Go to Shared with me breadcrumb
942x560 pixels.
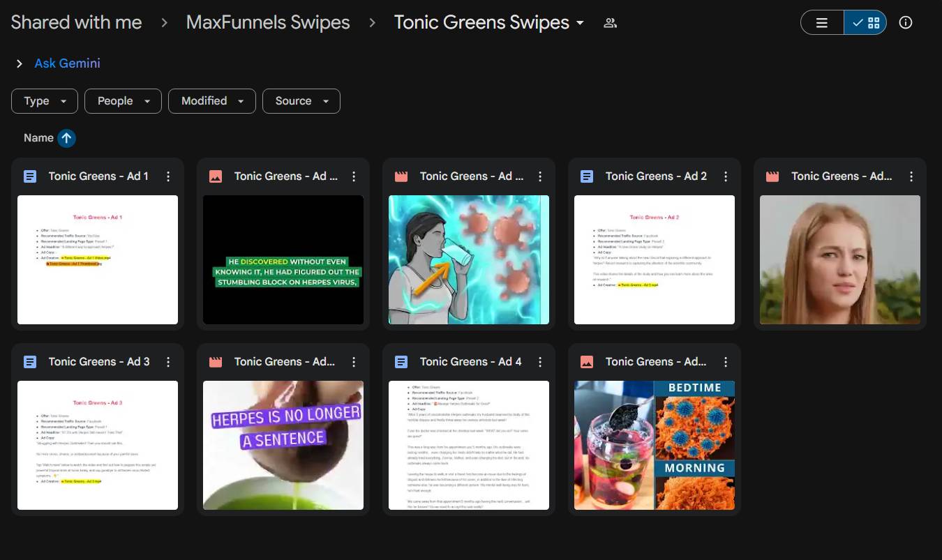pos(76,23)
